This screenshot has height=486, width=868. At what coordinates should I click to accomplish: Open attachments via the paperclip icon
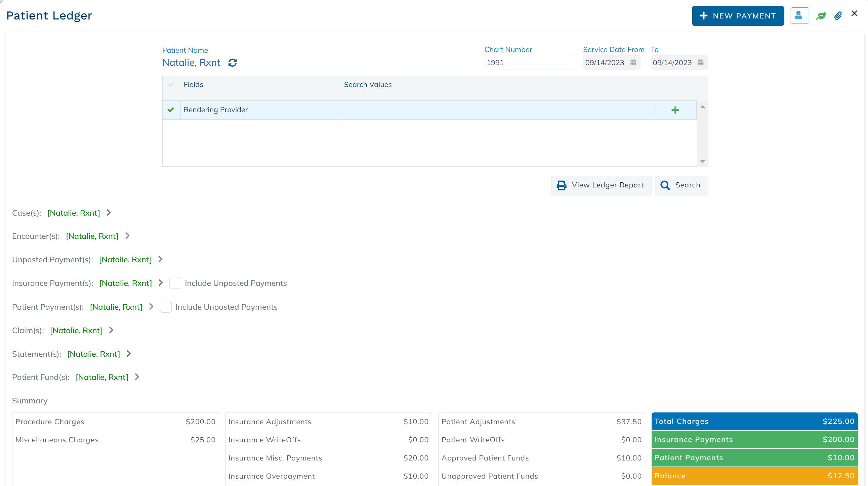pyautogui.click(x=838, y=15)
